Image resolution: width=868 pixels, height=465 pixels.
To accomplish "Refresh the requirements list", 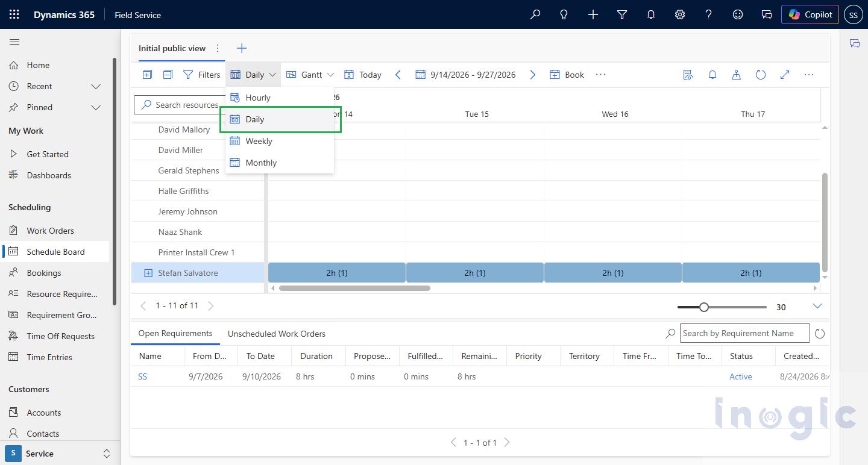I will tap(819, 334).
